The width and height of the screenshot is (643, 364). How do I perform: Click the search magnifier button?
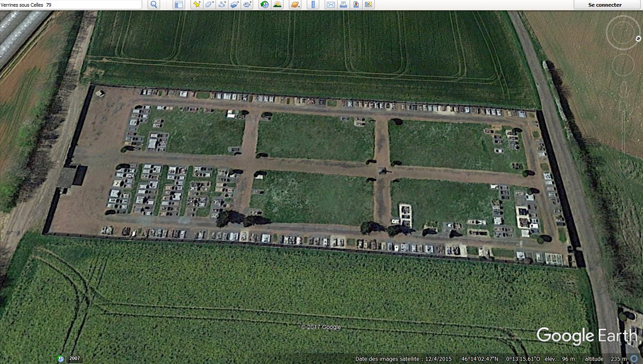point(154,4)
